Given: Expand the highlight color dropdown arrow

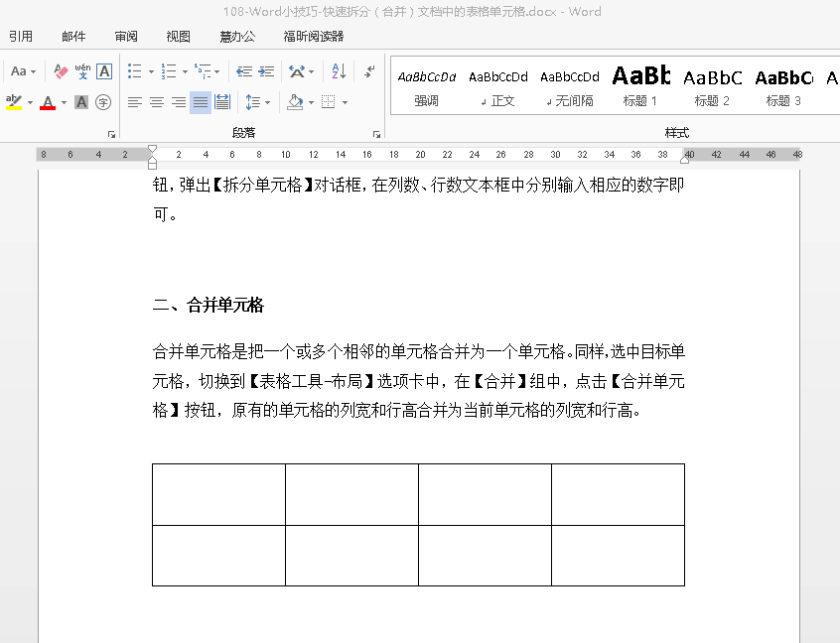Looking at the screenshot, I should pos(30,102).
